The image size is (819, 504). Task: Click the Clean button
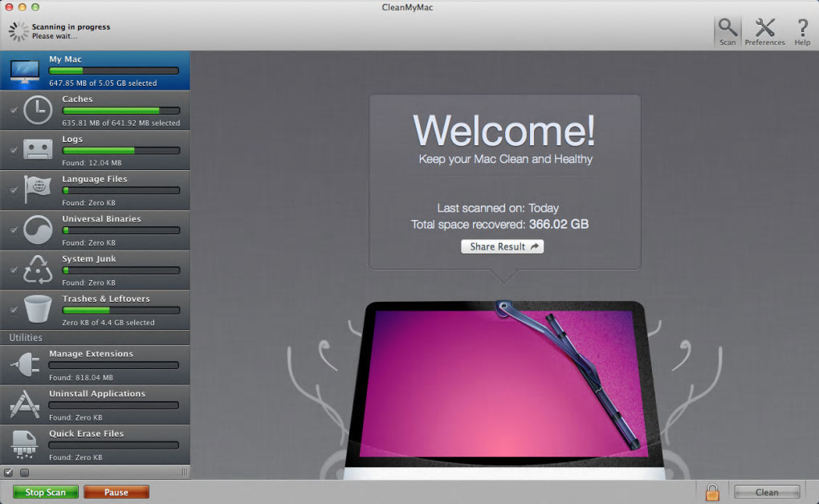[767, 492]
